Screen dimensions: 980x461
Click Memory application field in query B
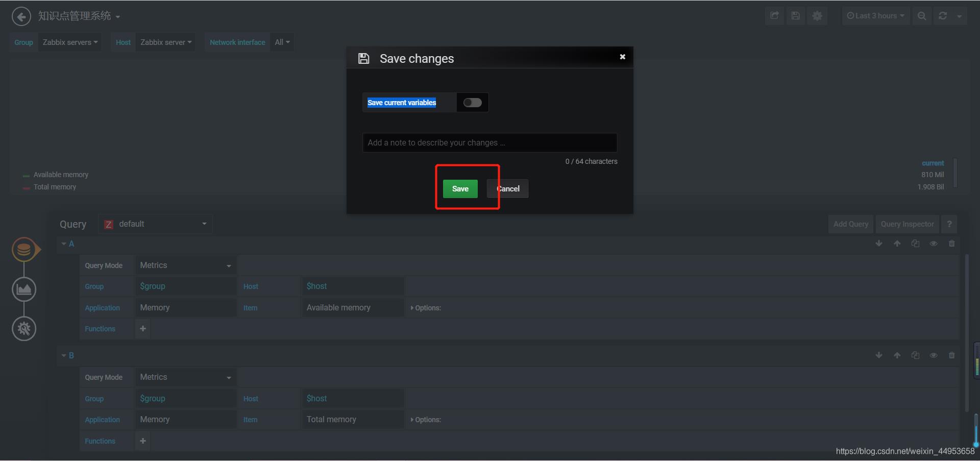[x=185, y=420]
